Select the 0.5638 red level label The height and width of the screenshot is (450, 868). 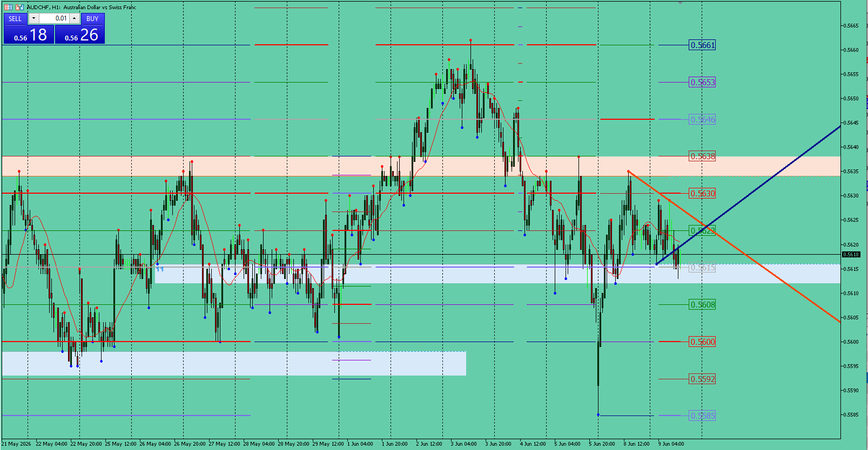(703, 156)
